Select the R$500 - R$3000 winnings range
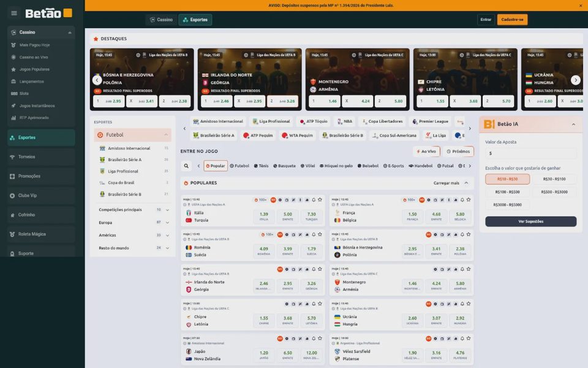Viewport: 588px width, 368px height. pyautogui.click(x=554, y=192)
